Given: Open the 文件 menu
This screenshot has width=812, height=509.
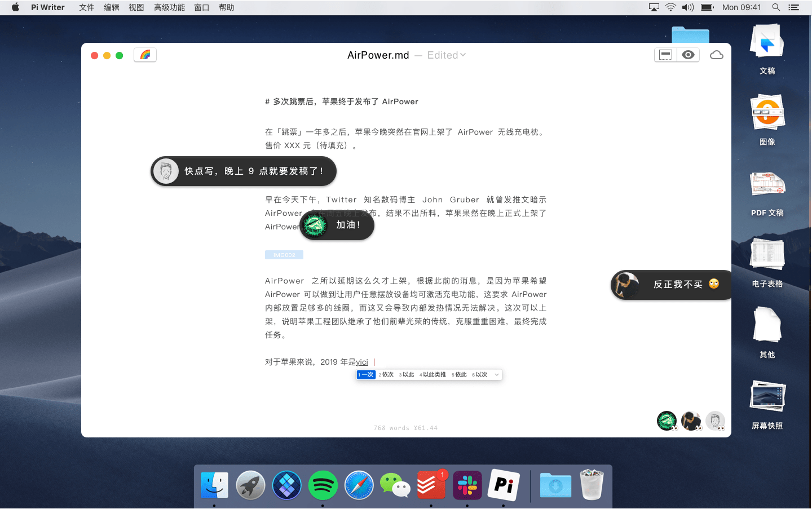Looking at the screenshot, I should click(x=87, y=7).
